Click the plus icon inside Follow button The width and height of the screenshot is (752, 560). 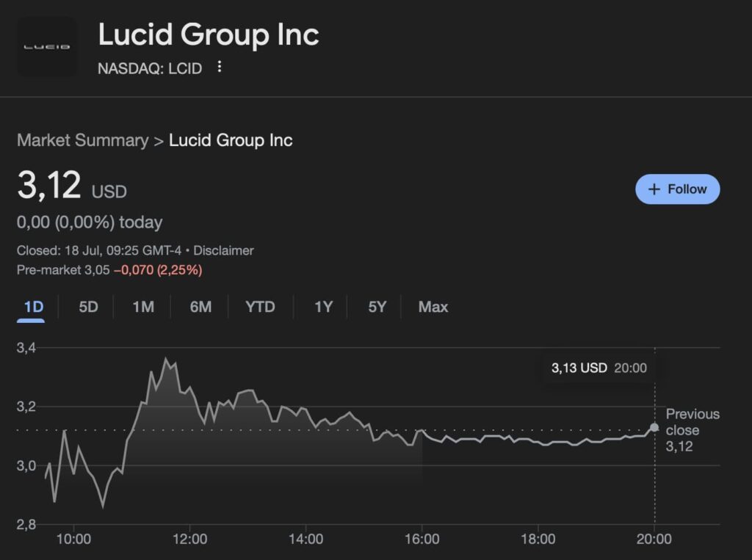click(653, 189)
